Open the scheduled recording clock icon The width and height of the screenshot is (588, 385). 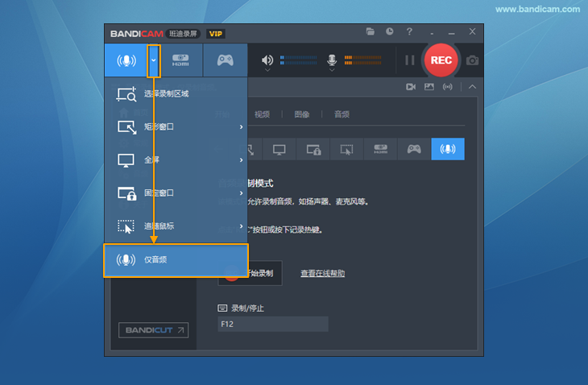pyautogui.click(x=390, y=31)
